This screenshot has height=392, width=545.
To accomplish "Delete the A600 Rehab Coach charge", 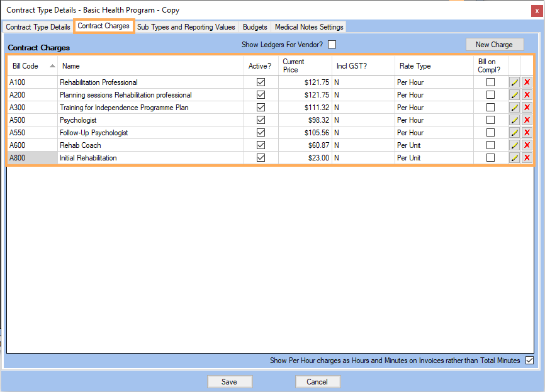I will click(x=527, y=145).
